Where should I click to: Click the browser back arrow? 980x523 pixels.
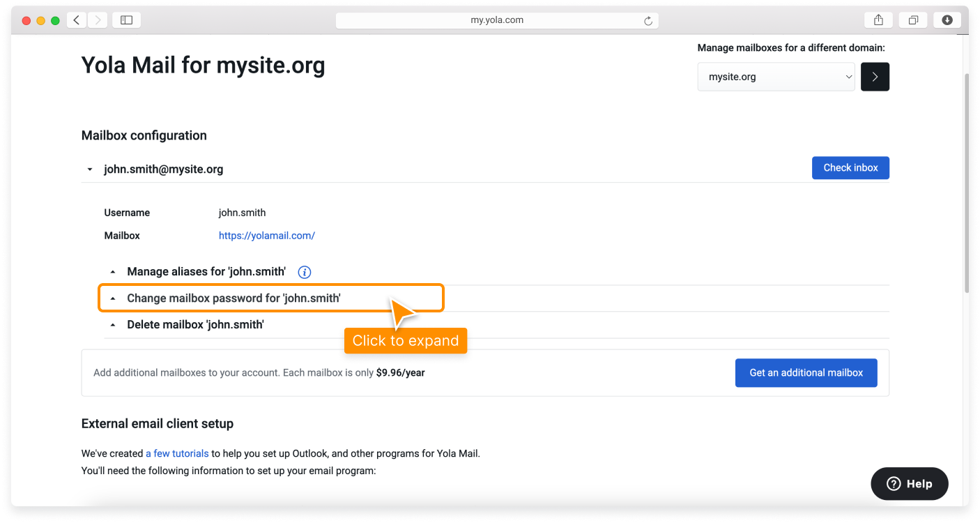77,20
